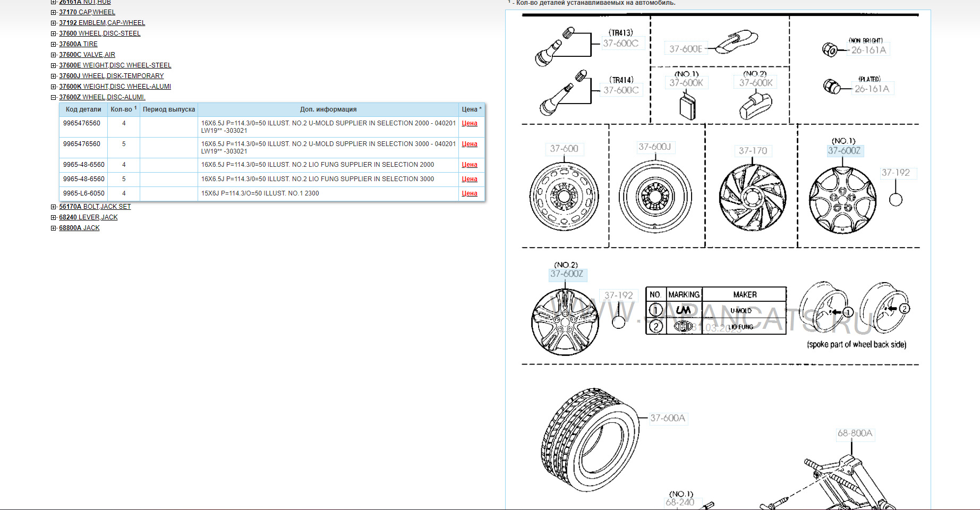Open the 37600C VALVE,AIR link
The width and height of the screenshot is (980, 510).
[x=87, y=55]
